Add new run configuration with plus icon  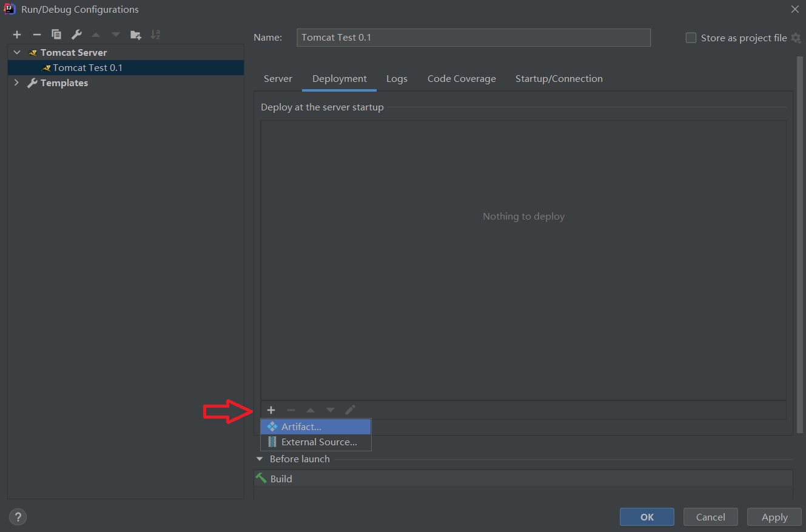pyautogui.click(x=17, y=35)
